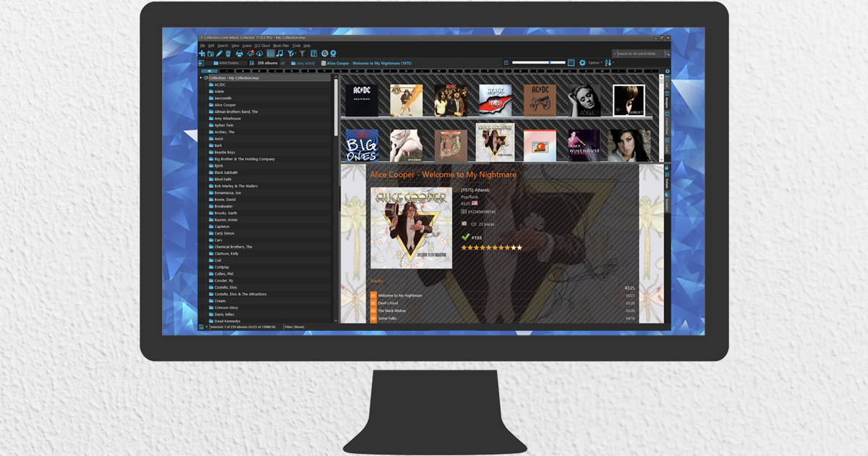Remove the selected album using the trash icon
The width and height of the screenshot is (868, 456).
(227, 53)
